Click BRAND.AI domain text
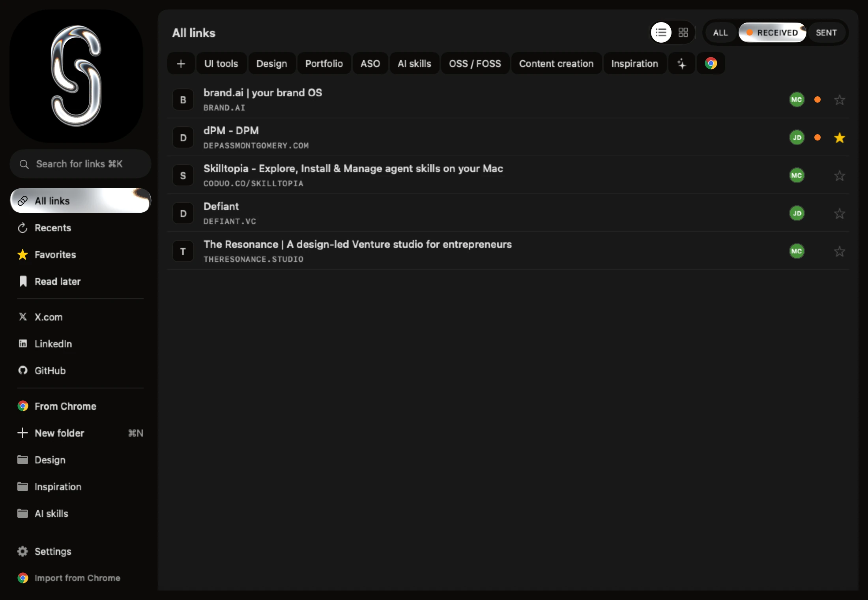Viewport: 868px width, 600px height. tap(224, 108)
